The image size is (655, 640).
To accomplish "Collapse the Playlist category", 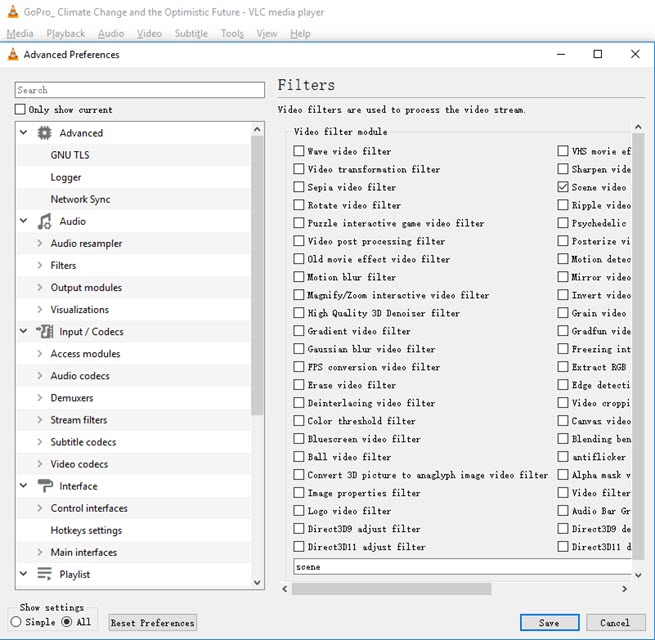I will 24,574.
